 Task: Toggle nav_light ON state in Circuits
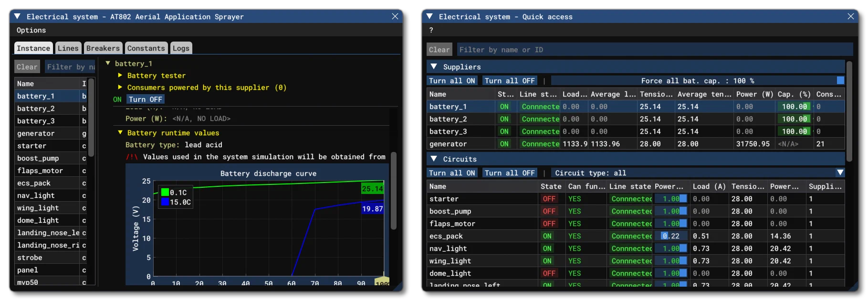(x=547, y=248)
